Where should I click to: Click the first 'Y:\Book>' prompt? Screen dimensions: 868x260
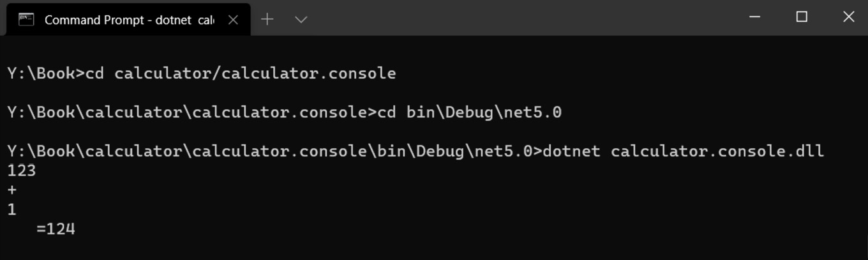coord(46,73)
